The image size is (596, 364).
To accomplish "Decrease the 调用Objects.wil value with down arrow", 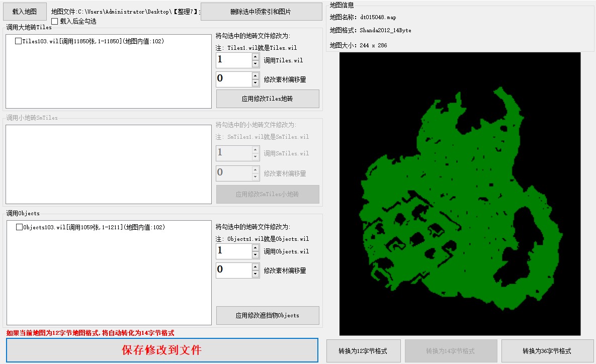I will point(256,255).
